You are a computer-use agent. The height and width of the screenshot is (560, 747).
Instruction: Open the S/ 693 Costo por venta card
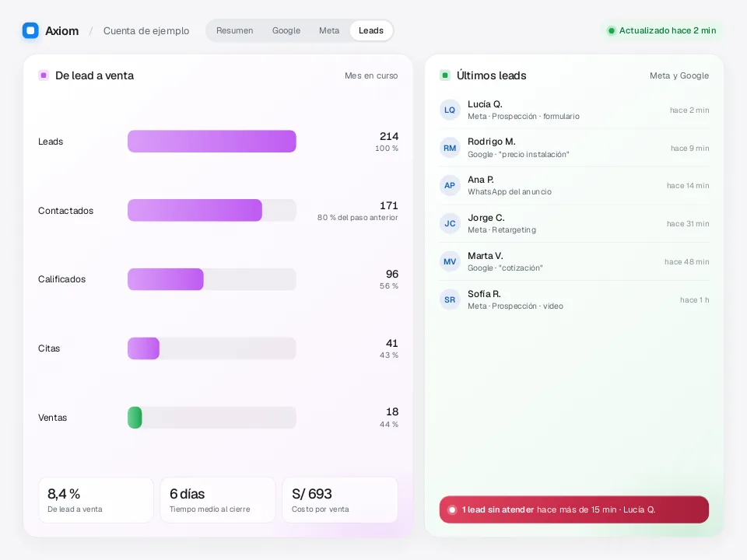point(340,500)
